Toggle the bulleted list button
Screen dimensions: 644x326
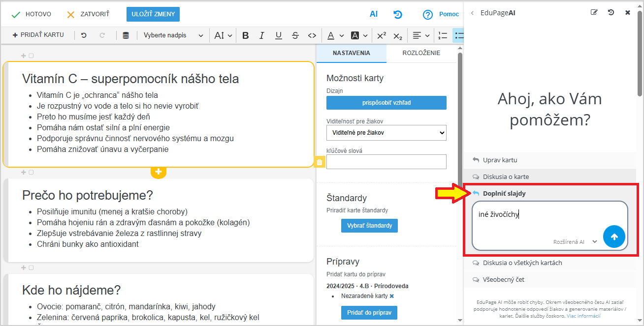(458, 35)
